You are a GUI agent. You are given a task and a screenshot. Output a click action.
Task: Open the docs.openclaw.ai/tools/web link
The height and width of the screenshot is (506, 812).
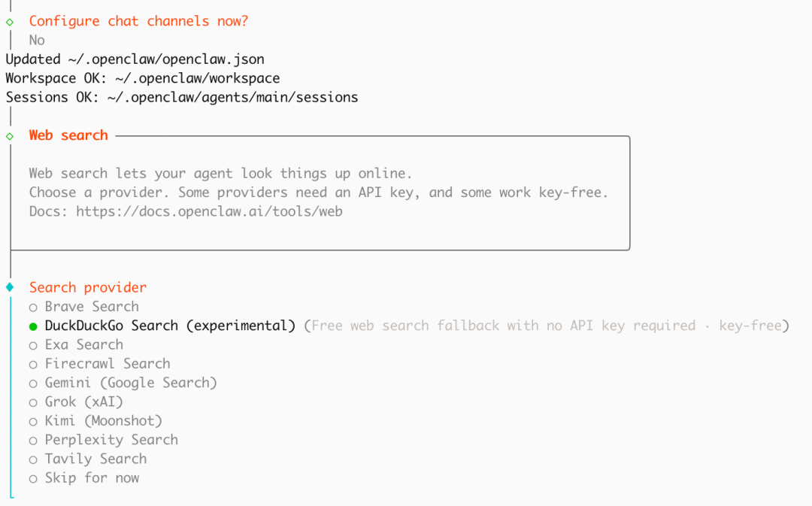click(209, 212)
